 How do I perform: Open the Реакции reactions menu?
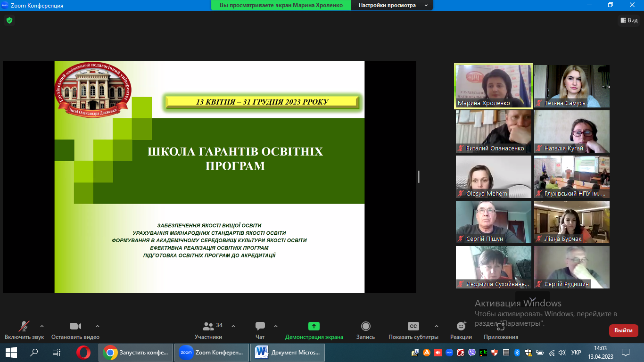(x=461, y=330)
